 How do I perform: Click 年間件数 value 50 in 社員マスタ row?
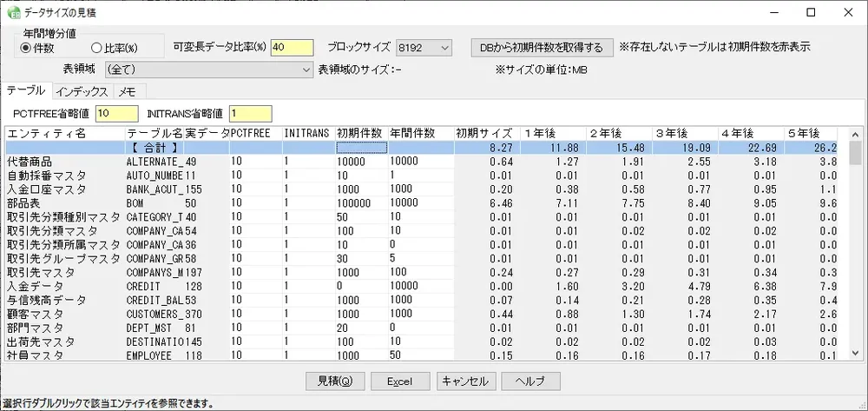click(x=395, y=355)
